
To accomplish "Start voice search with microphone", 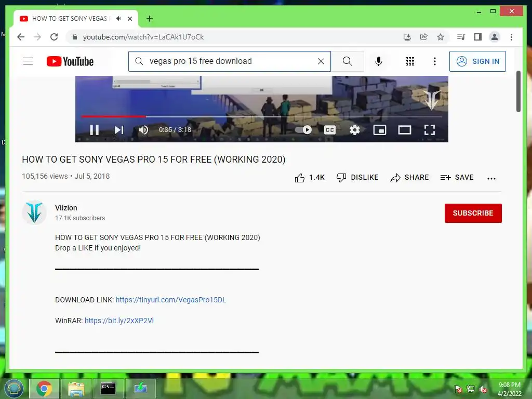I will click(379, 61).
